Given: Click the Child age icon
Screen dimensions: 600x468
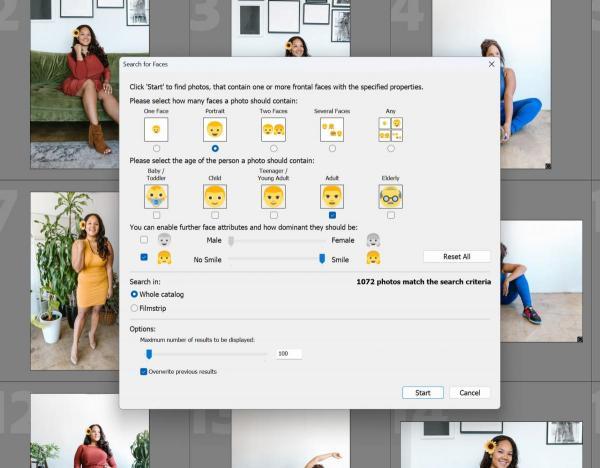Looking at the screenshot, I should point(215,196).
